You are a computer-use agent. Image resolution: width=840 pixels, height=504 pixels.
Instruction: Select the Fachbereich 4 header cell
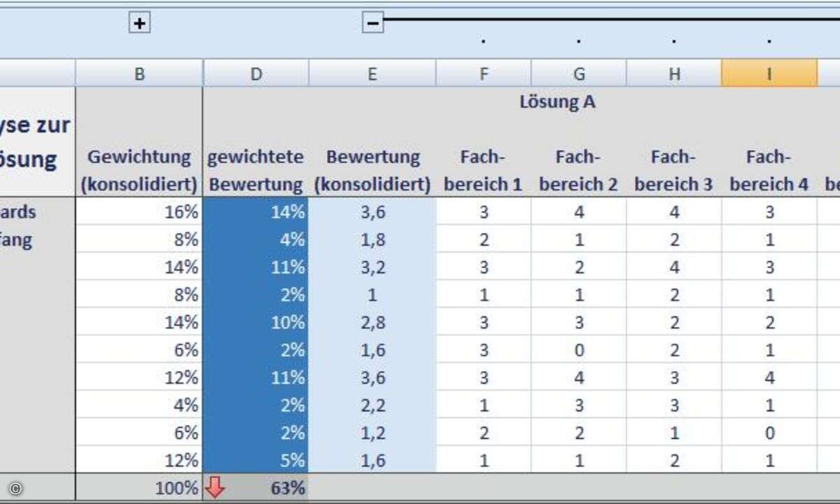point(769,170)
